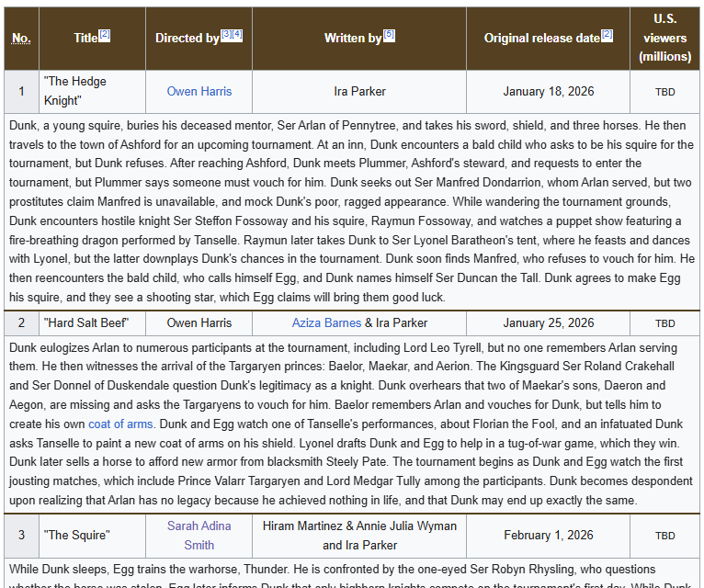Click the Hiram Martinez & Annie Julia Wyman writer cell
The width and height of the screenshot is (704, 588).
359,536
